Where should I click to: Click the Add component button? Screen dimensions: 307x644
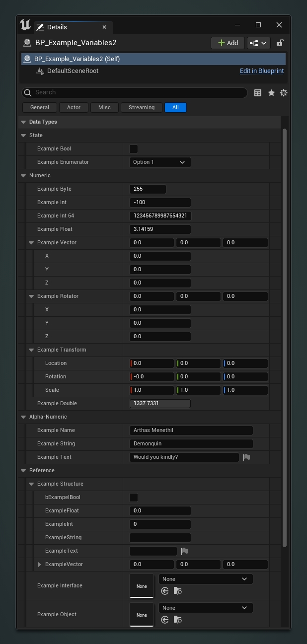(228, 43)
